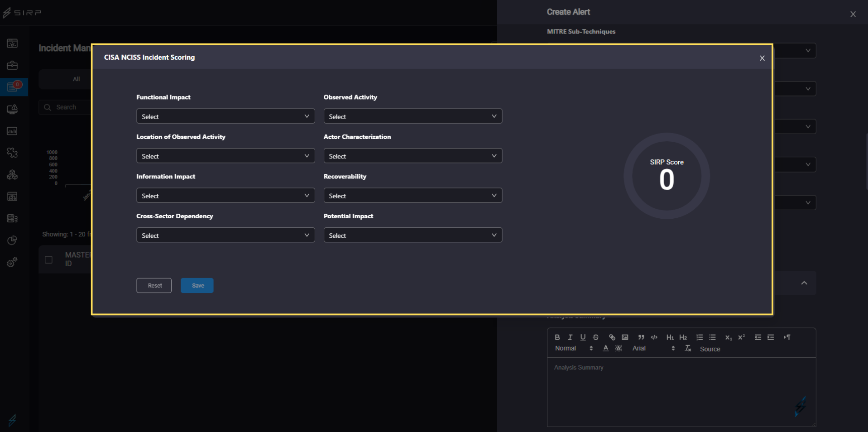Open the stacked cubes icon in sidebar
The height and width of the screenshot is (432, 868).
tap(12, 175)
